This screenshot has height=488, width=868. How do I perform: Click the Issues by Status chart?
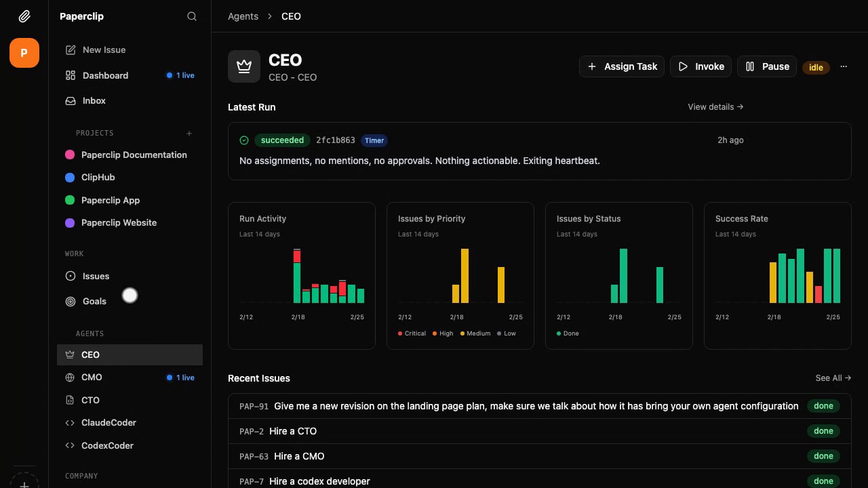(619, 276)
